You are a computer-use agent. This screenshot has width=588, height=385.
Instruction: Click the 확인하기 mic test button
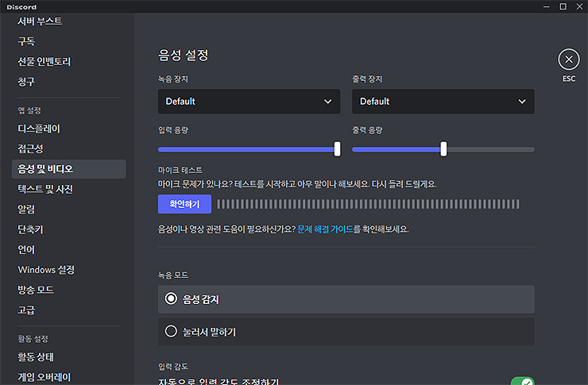184,204
